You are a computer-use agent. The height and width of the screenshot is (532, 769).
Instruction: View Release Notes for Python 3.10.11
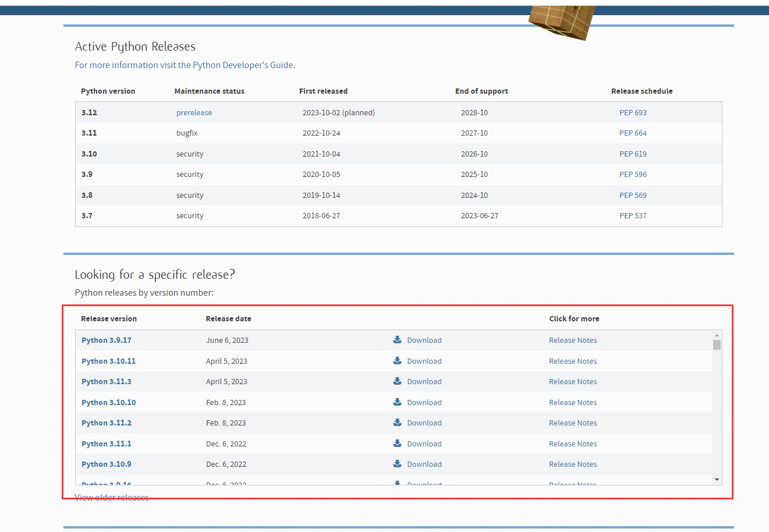pyautogui.click(x=573, y=361)
